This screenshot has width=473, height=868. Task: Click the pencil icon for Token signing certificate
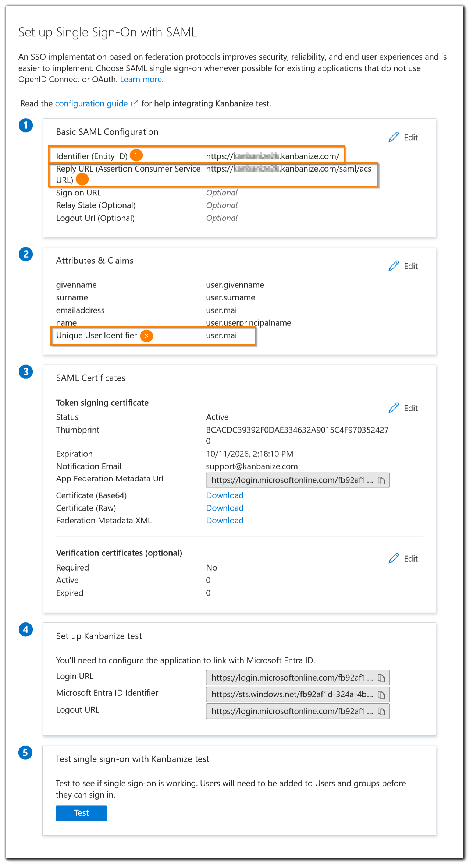tap(394, 408)
